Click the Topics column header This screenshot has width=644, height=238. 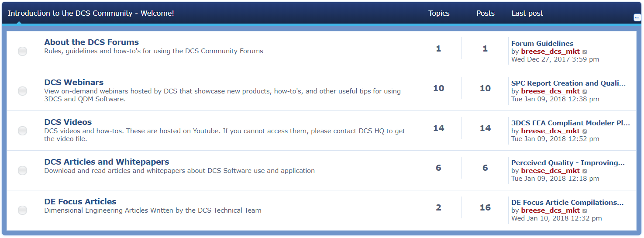[439, 13]
